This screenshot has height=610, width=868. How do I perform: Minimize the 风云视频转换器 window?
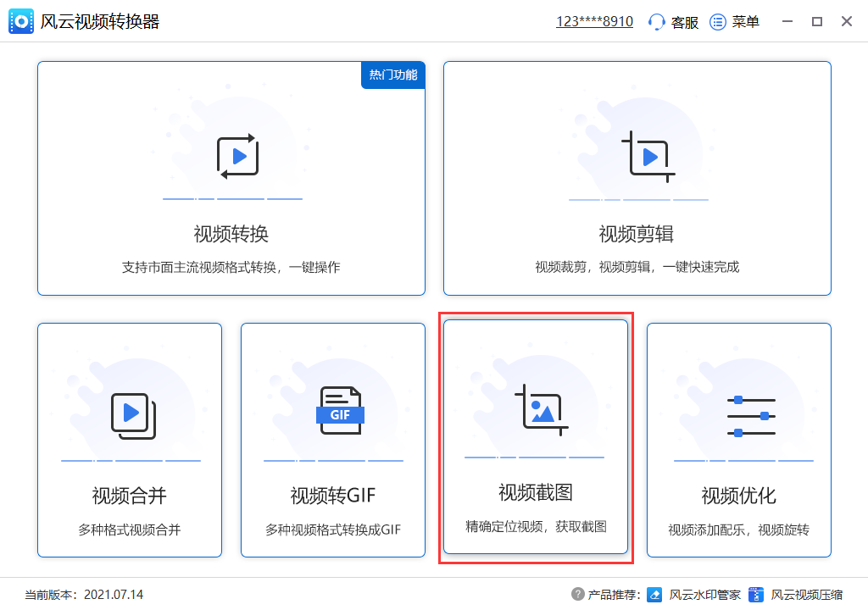coord(787,21)
